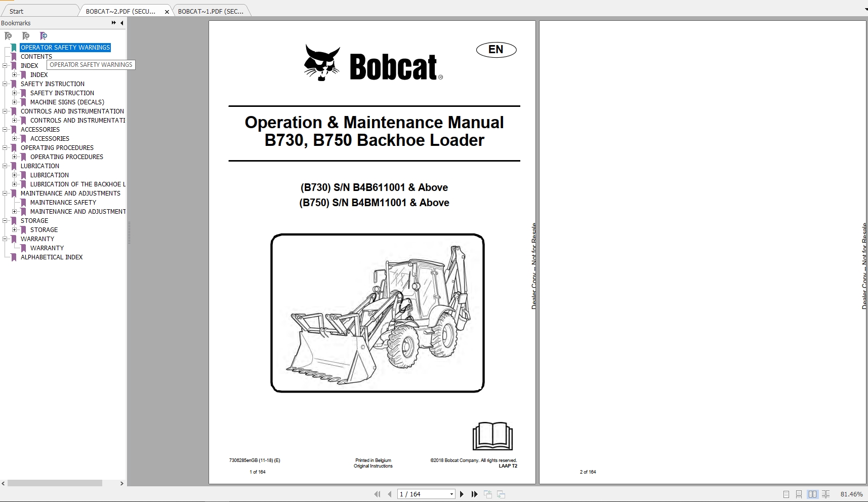Advance to the next page
This screenshot has width=868, height=502.
[x=462, y=494]
